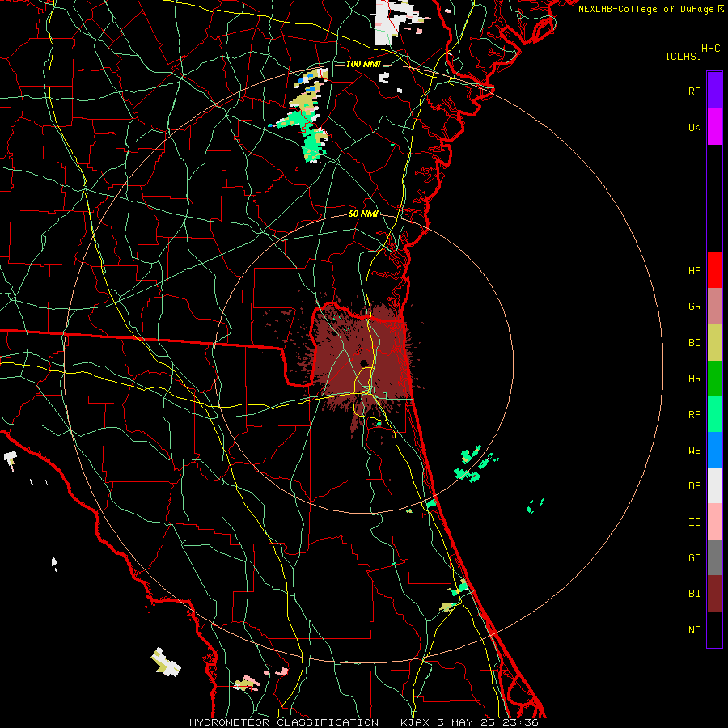
Task: Click the UK magenta legend swatch
Action: click(x=714, y=127)
